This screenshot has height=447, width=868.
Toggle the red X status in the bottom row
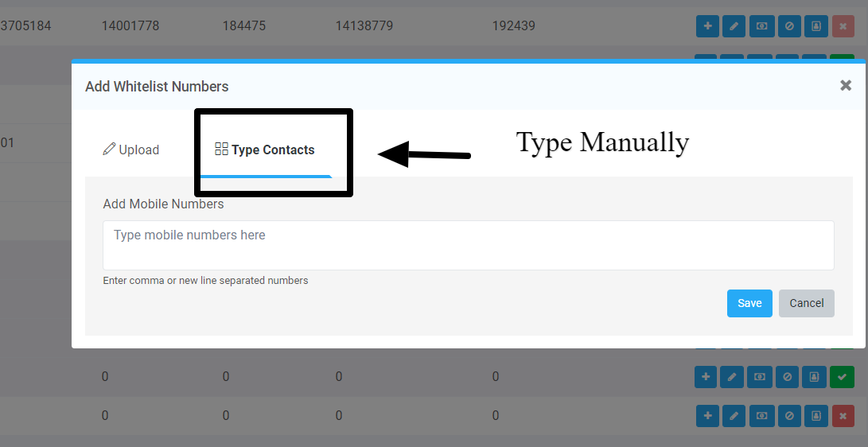842,415
